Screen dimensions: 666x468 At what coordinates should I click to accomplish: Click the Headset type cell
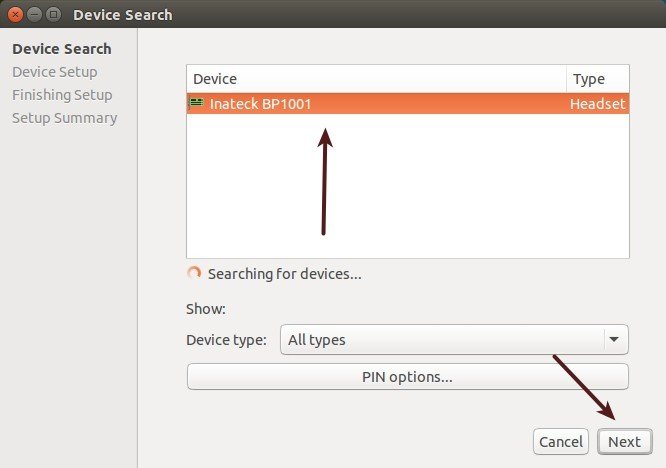tap(597, 103)
